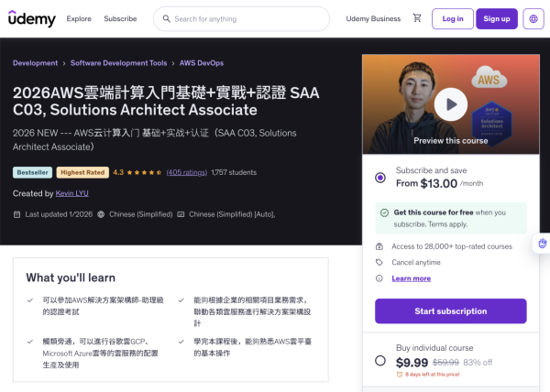The width and height of the screenshot is (550, 392).
Task: Click the calendar icon by Last updated
Action: (x=16, y=214)
